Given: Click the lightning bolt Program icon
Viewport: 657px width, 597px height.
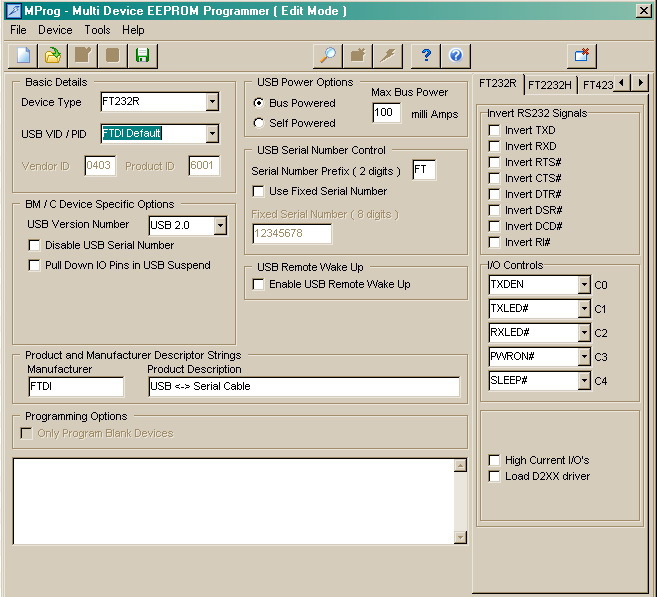Looking at the screenshot, I should [x=387, y=55].
